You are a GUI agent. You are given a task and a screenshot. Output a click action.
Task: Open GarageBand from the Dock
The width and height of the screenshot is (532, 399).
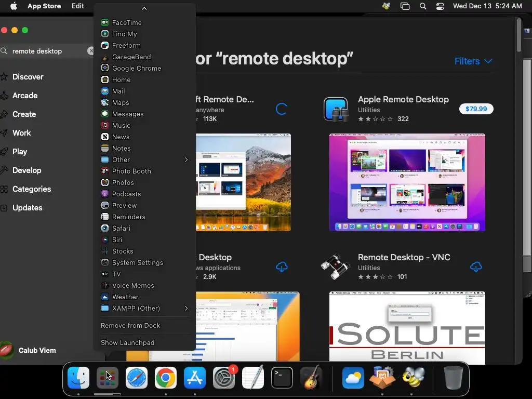point(311,378)
